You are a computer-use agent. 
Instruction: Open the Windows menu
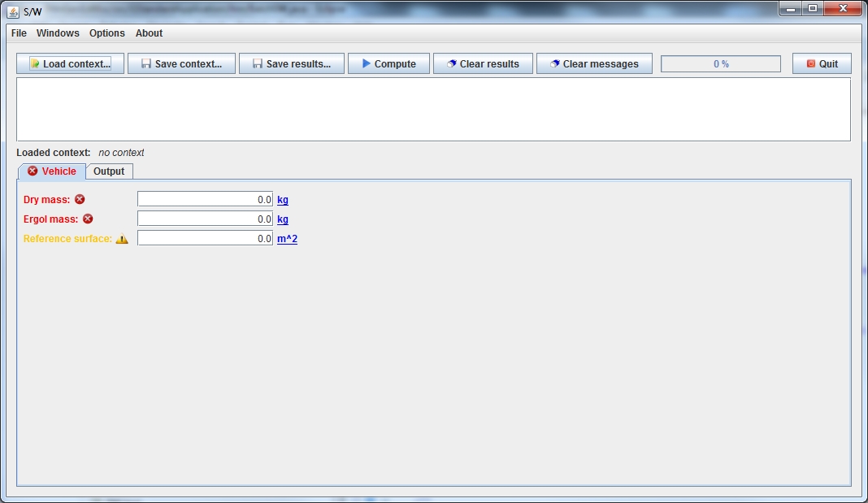coord(58,33)
